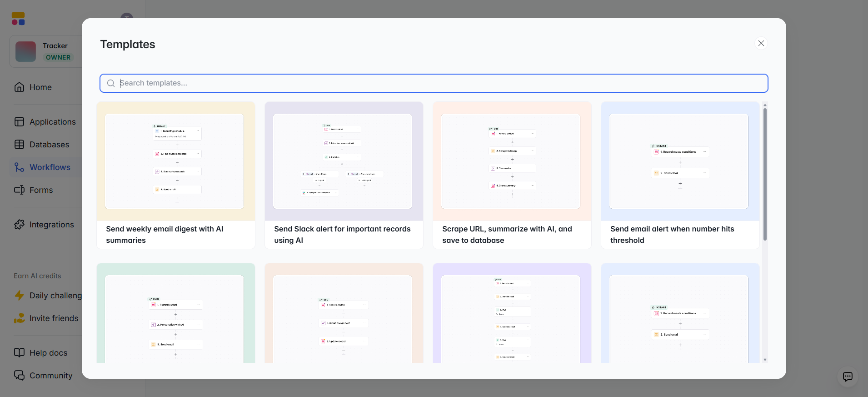
Task: Click the Applications layout icon
Action: point(19,122)
